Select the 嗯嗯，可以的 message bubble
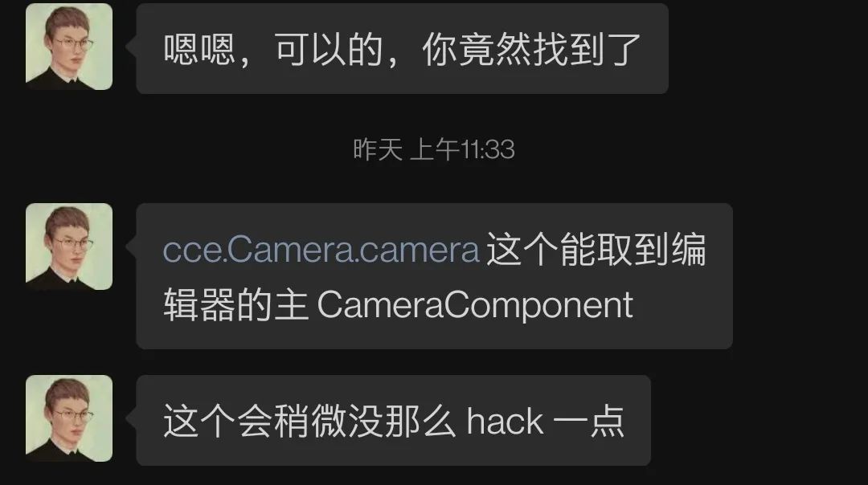Image resolution: width=868 pixels, height=485 pixels. (x=403, y=49)
